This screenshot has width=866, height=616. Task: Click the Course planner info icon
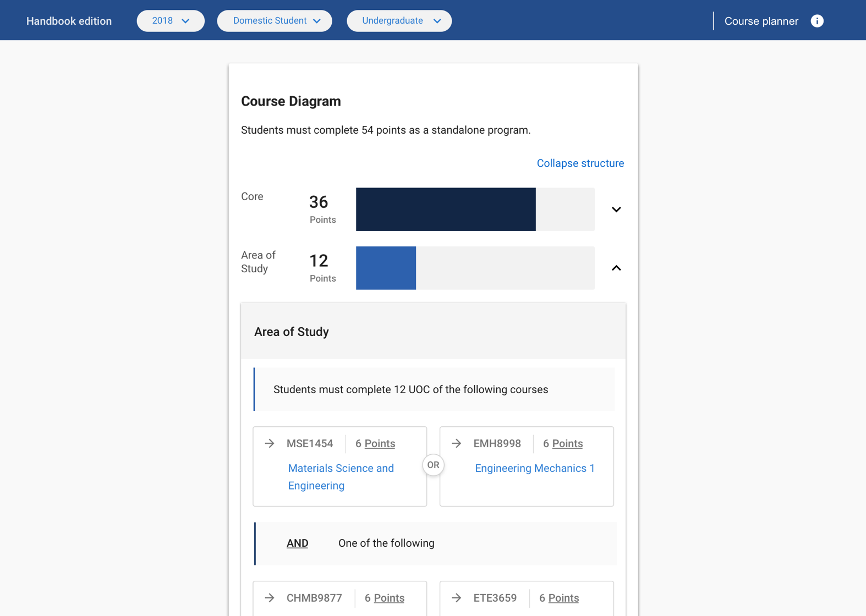(817, 21)
